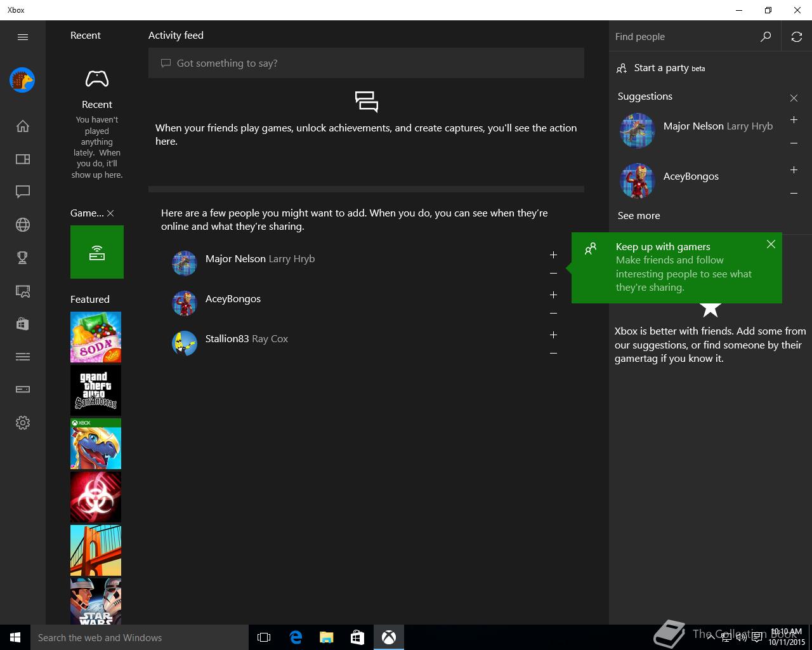Add AceyBongos in activity feed

point(553,295)
